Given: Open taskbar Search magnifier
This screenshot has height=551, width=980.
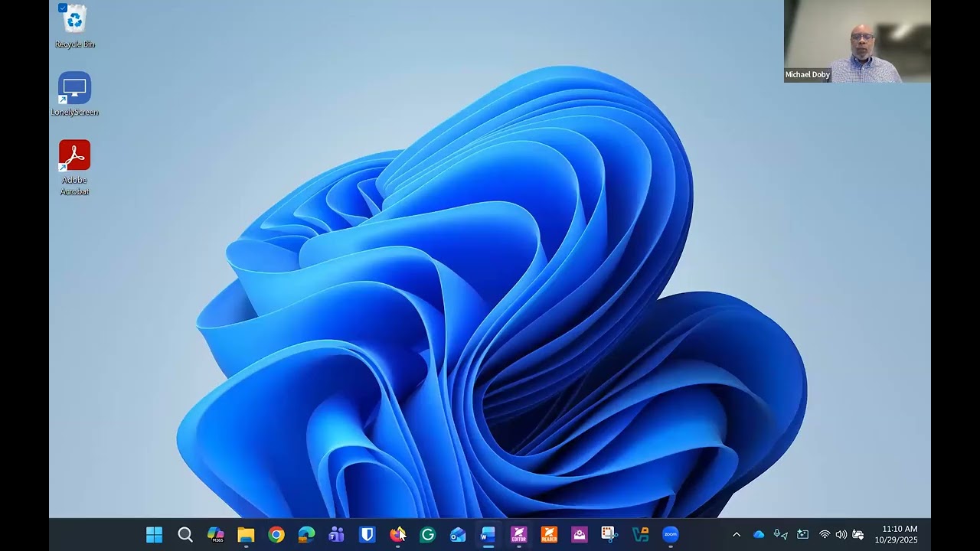Looking at the screenshot, I should [185, 535].
